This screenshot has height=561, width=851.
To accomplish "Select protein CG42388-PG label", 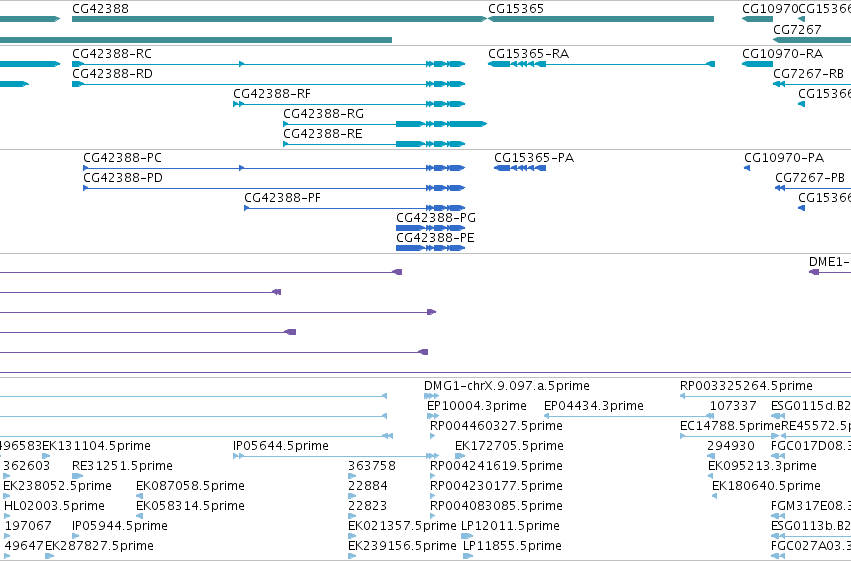I will pos(436,218).
